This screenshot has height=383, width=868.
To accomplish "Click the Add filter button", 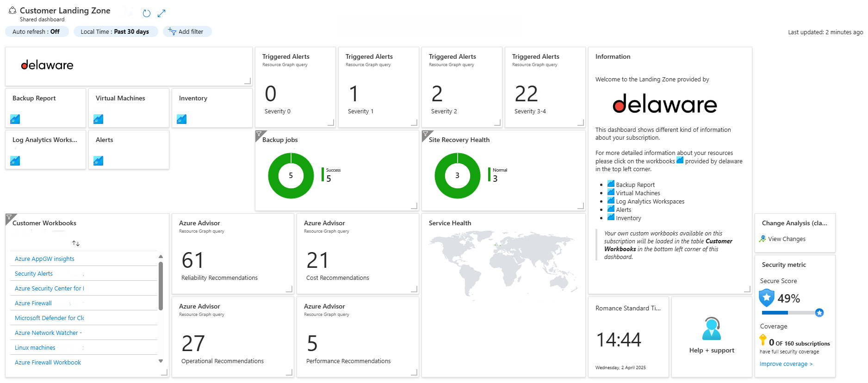I will tap(186, 31).
